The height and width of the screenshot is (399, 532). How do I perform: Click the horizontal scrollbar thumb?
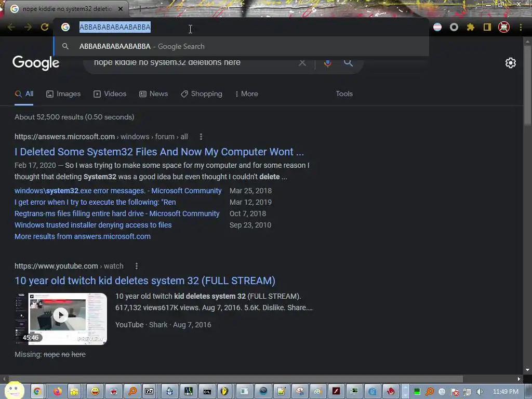click(x=236, y=379)
